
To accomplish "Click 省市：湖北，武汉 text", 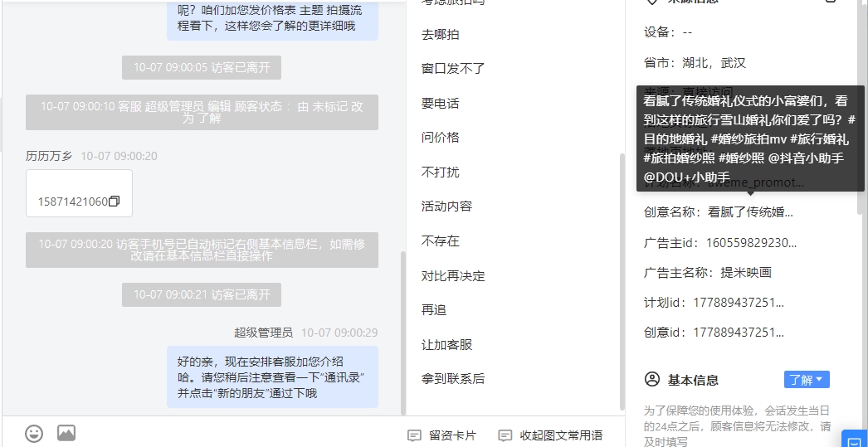I will 695,62.
